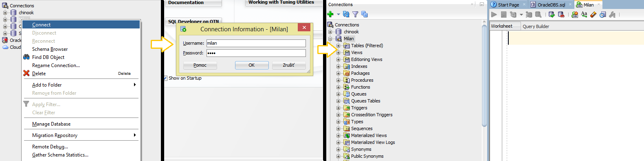Click the chinook database icon in right Connections tree

coord(338,32)
